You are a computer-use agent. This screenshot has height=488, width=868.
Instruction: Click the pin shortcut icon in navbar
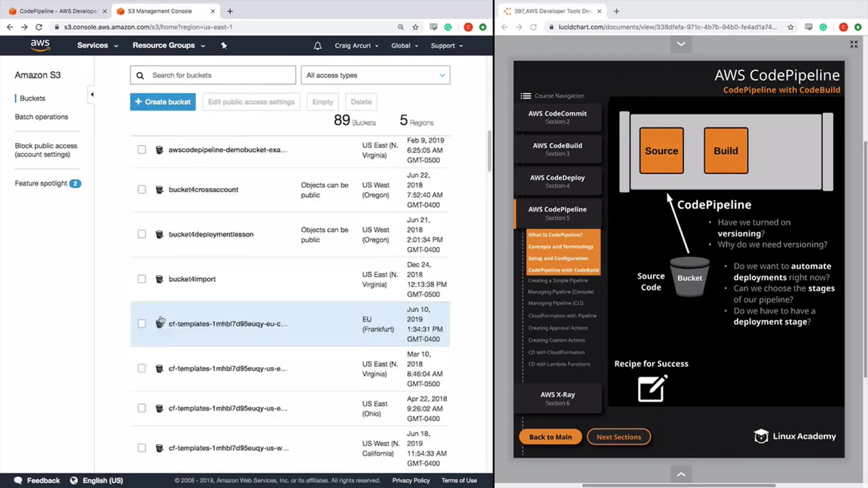click(224, 46)
